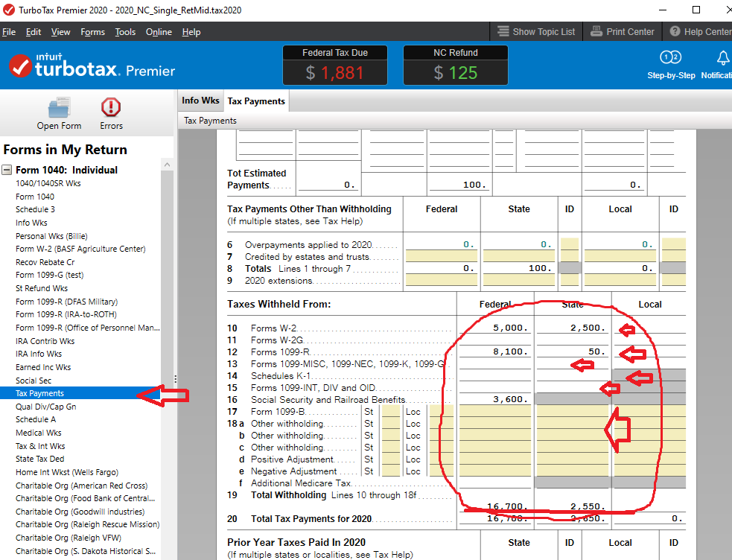Open the File menu
Image resolution: width=732 pixels, height=560 pixels.
pyautogui.click(x=9, y=32)
